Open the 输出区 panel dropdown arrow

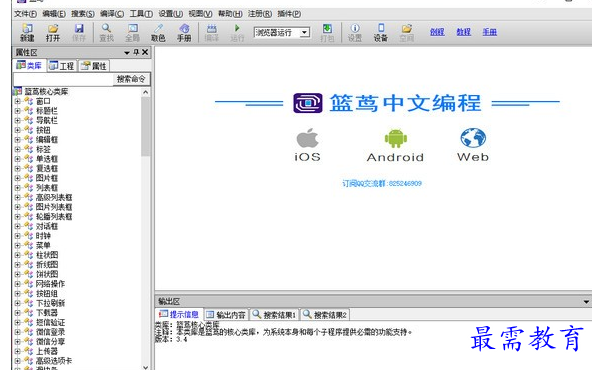pos(586,302)
